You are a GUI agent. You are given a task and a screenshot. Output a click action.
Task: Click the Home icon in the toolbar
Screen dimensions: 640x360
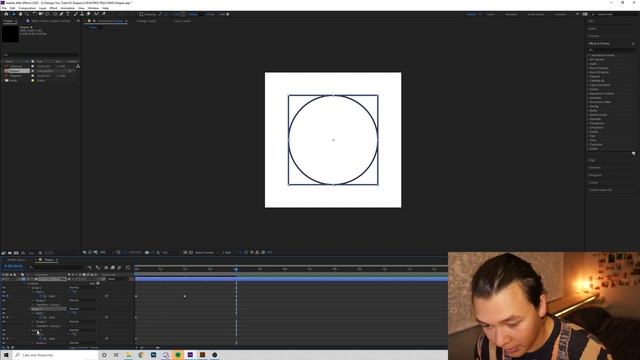6,14
